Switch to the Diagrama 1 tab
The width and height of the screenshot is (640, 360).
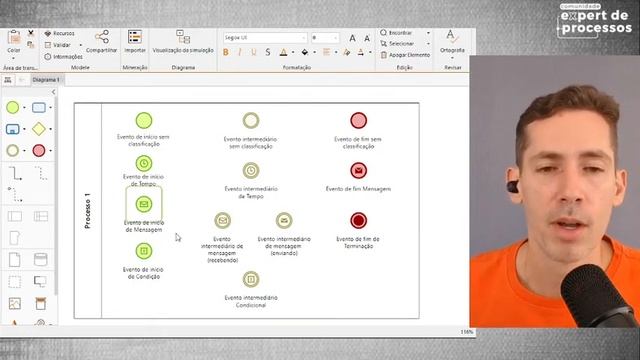click(x=46, y=80)
